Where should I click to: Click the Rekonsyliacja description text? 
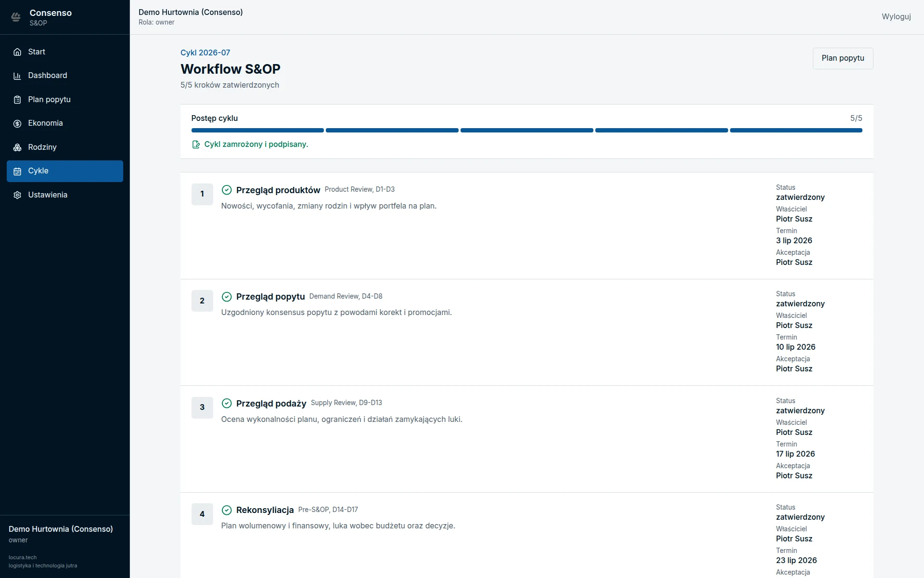(x=338, y=526)
